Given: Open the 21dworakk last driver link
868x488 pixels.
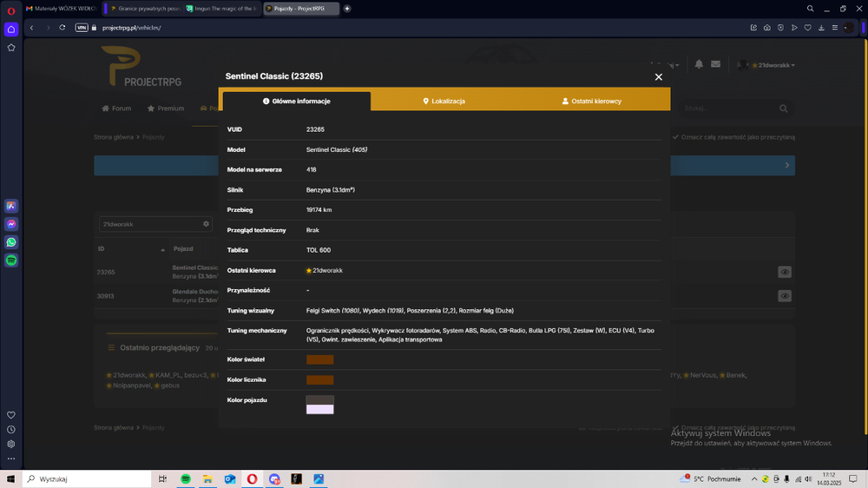Looking at the screenshot, I should (327, 270).
